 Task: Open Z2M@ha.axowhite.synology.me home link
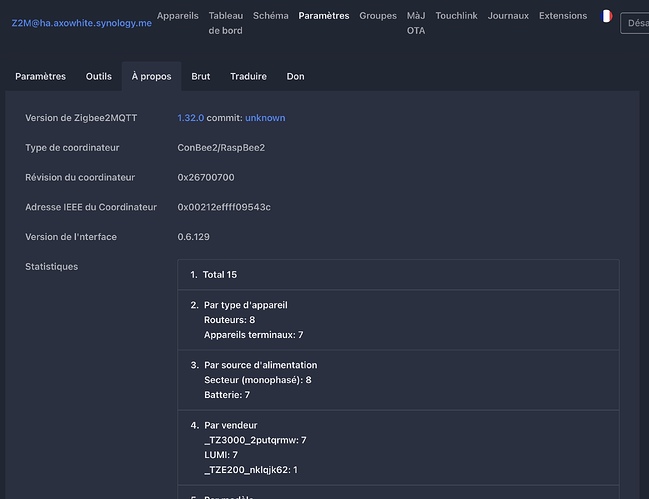coord(82,23)
